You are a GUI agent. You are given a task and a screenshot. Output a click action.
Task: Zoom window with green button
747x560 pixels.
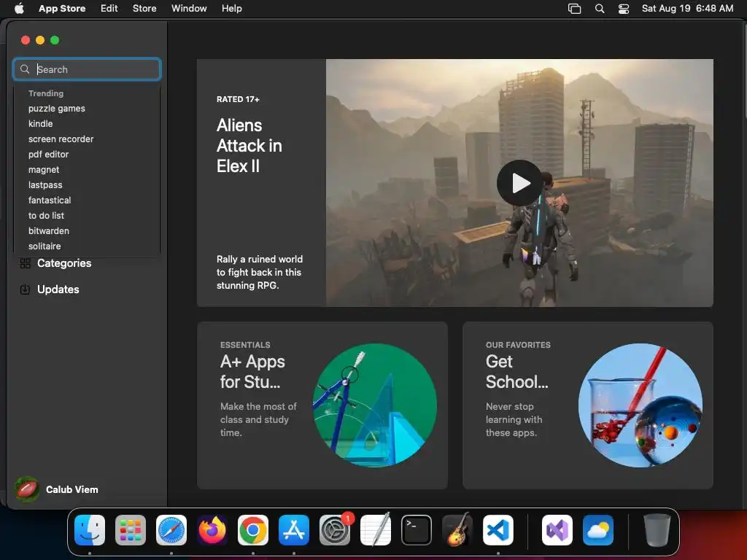[x=55, y=40]
